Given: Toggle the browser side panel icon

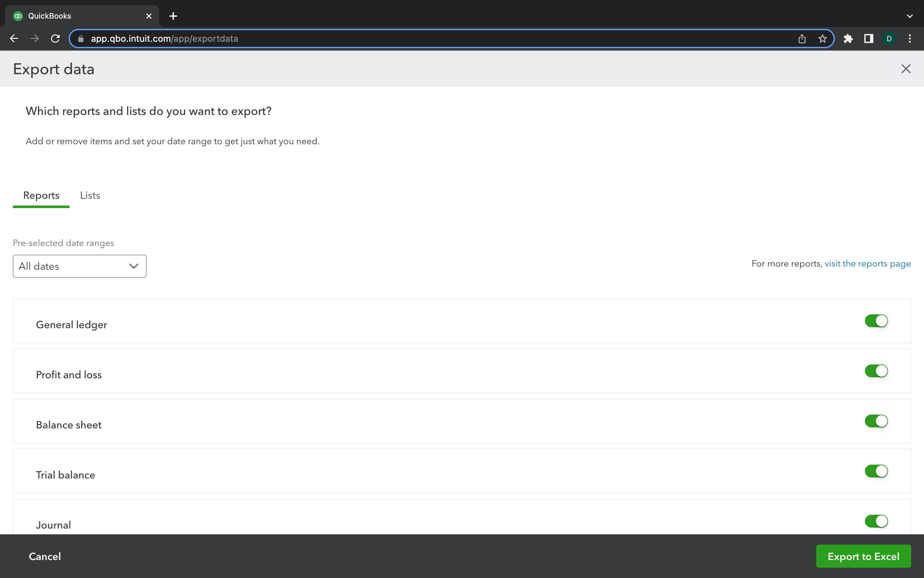Looking at the screenshot, I should tap(868, 39).
